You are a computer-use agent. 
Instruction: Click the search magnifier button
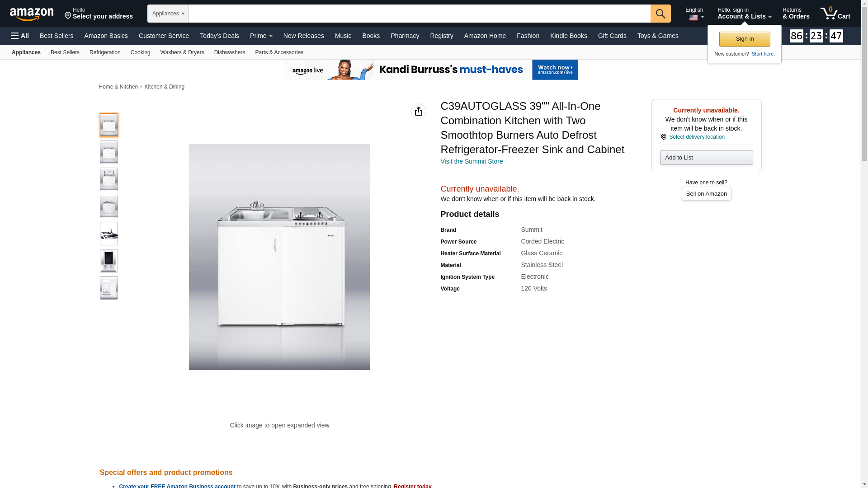pos(660,14)
